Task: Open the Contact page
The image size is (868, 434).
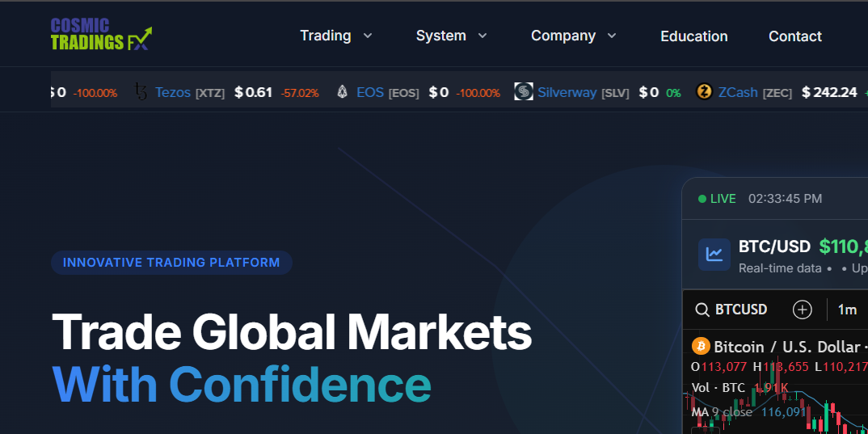Action: (x=795, y=36)
